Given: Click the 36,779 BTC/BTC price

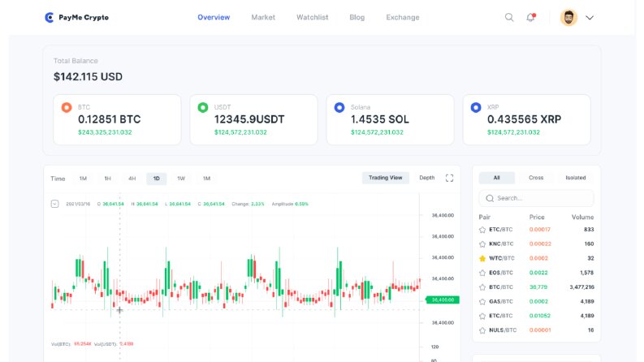Looking at the screenshot, I should tap(538, 287).
